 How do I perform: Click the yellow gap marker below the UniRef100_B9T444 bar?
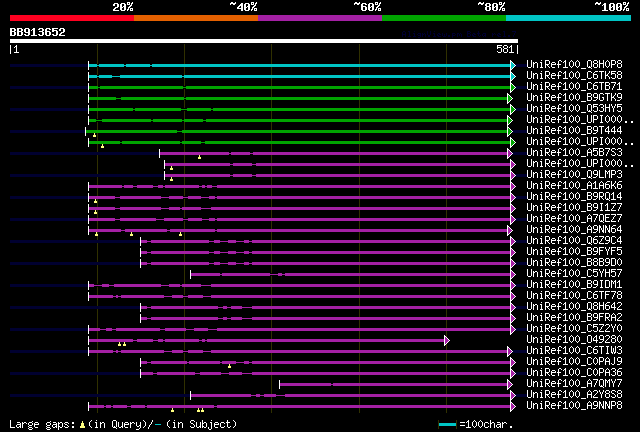[x=94, y=135]
